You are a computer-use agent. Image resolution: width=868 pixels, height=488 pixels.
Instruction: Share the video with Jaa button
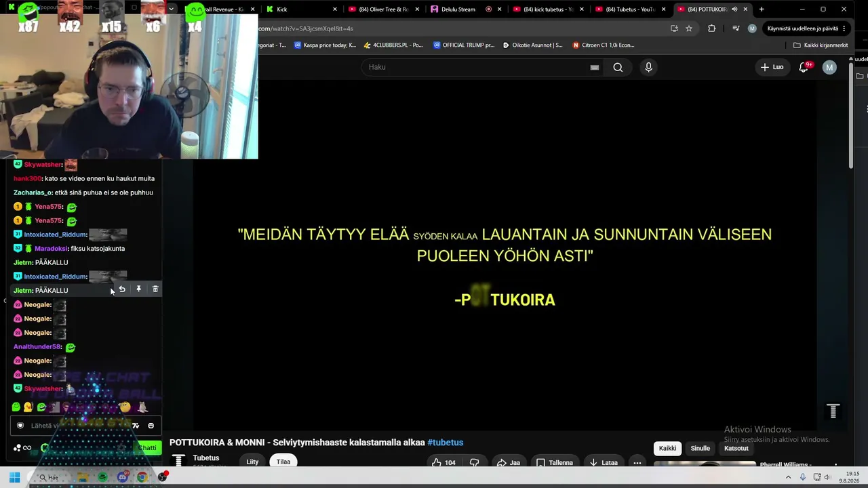(509, 463)
